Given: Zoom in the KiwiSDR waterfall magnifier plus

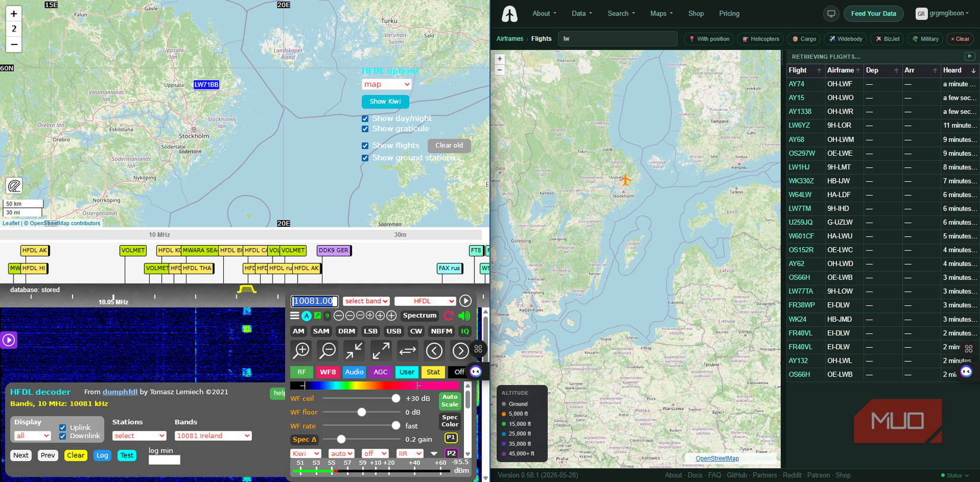Looking at the screenshot, I should [x=302, y=350].
